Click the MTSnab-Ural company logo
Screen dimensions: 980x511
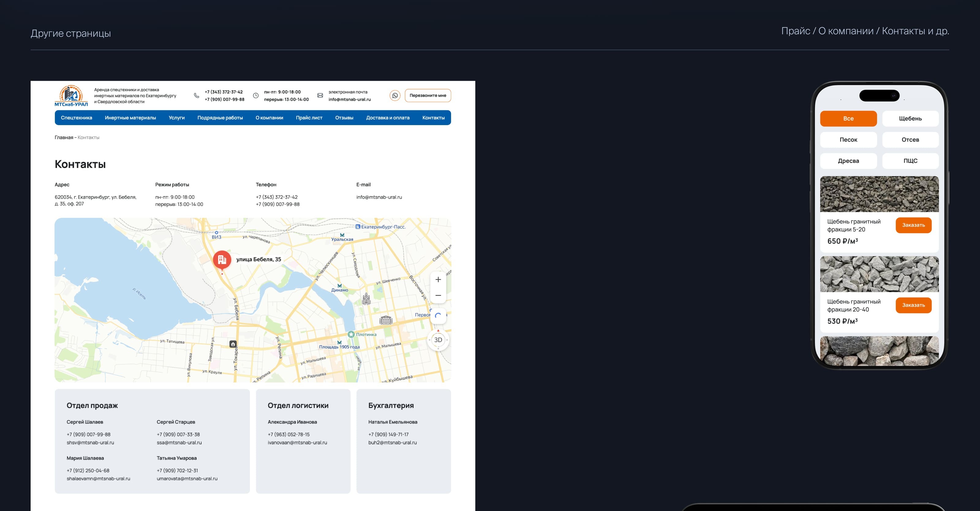pyautogui.click(x=71, y=95)
